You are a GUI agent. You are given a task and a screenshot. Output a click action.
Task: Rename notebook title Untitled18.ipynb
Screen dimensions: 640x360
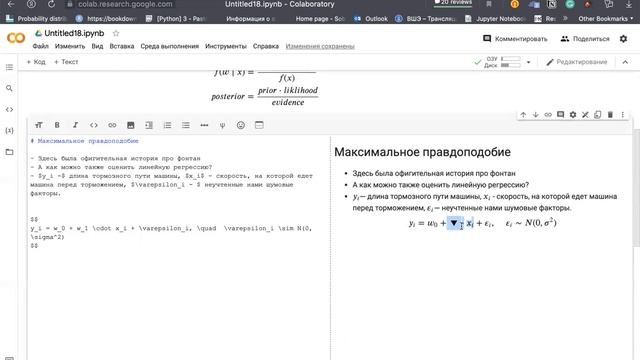point(74,33)
